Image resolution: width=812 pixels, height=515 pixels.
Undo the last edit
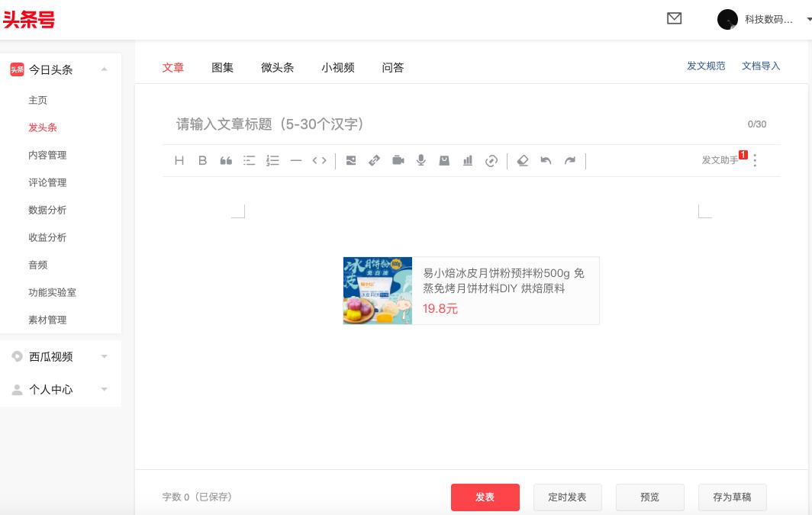point(546,160)
